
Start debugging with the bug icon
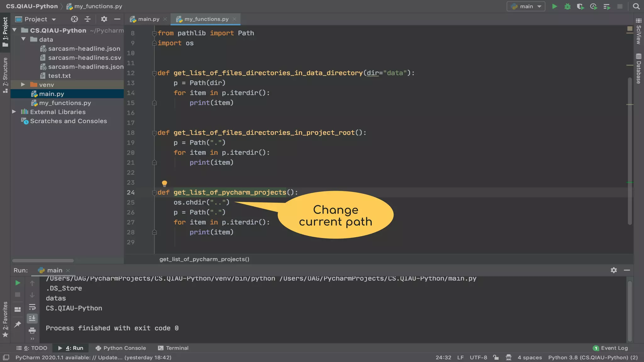coord(568,6)
